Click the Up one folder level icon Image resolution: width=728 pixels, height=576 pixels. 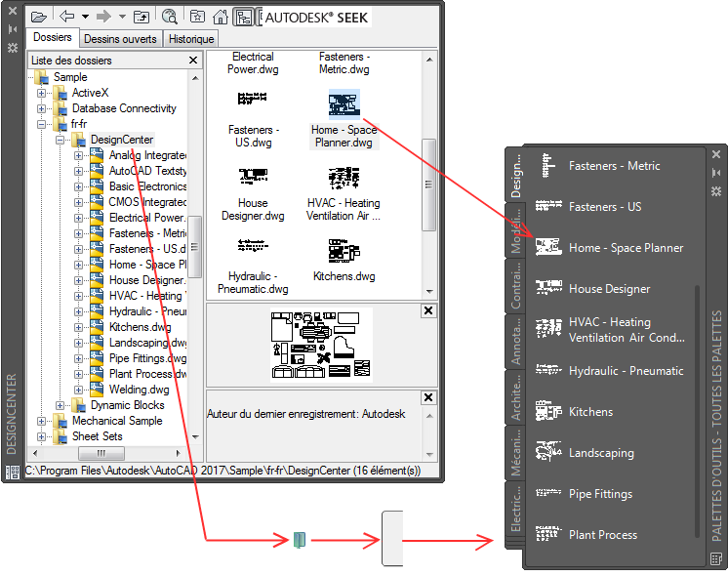coord(142,18)
